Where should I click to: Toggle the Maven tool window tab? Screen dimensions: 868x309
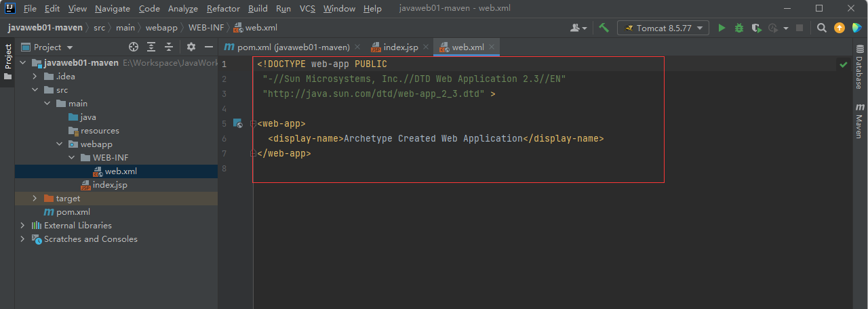tap(860, 121)
